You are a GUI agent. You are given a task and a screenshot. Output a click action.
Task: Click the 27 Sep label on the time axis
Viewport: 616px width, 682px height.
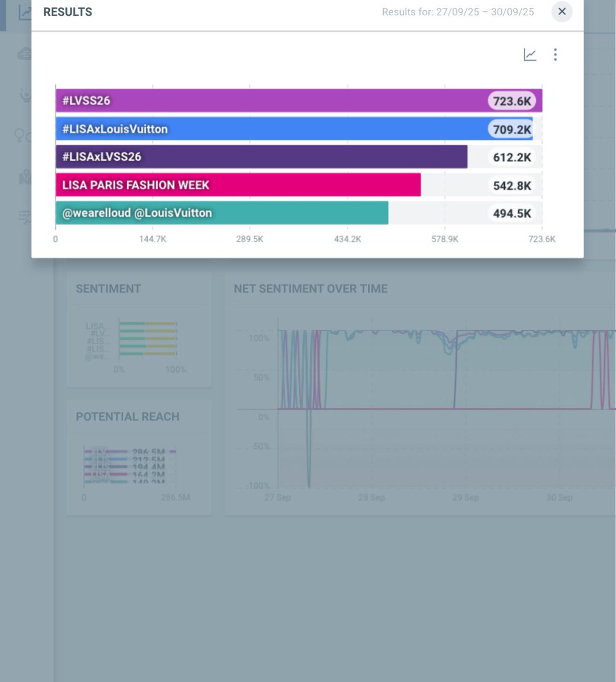pyautogui.click(x=277, y=497)
